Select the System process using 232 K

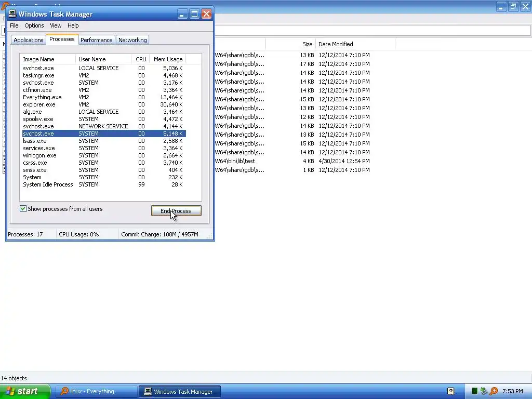tap(104, 177)
